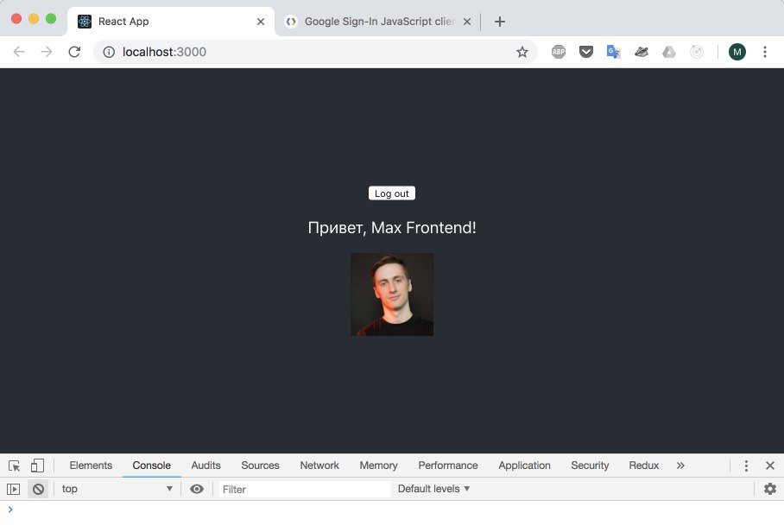Image resolution: width=784 pixels, height=532 pixels.
Task: Click the greeting text Привет, Max Frontend!
Action: 391,227
